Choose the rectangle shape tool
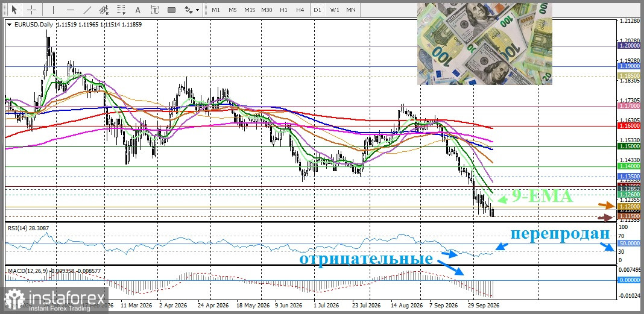 (172, 10)
